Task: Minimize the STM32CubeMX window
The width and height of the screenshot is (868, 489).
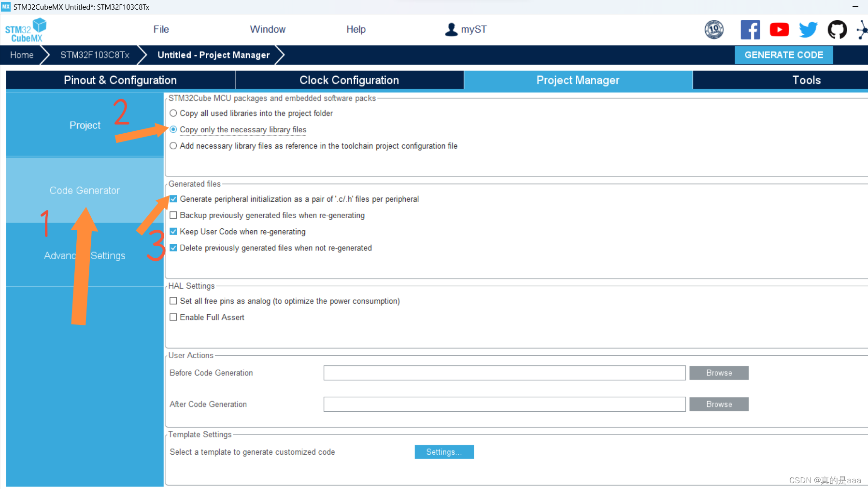Action: click(855, 7)
